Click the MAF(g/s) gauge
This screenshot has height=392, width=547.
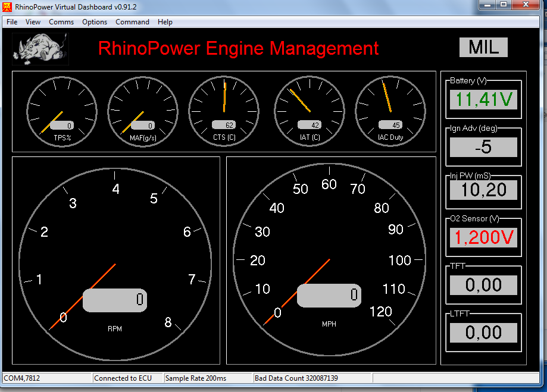click(x=143, y=112)
